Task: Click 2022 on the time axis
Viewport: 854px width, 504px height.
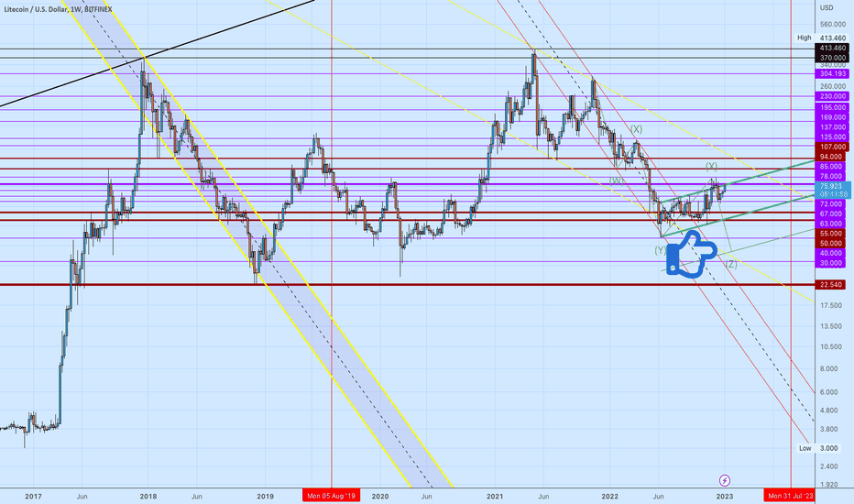Action: click(610, 497)
